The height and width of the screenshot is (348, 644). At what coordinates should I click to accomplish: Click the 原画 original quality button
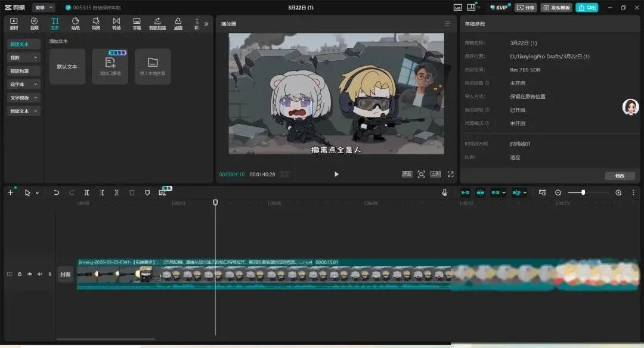[x=407, y=174]
